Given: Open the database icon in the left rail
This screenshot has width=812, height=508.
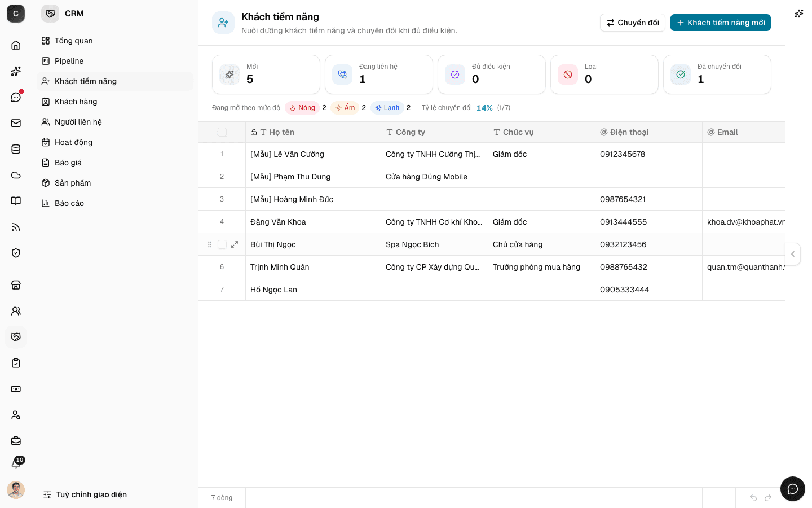Looking at the screenshot, I should 16,149.
